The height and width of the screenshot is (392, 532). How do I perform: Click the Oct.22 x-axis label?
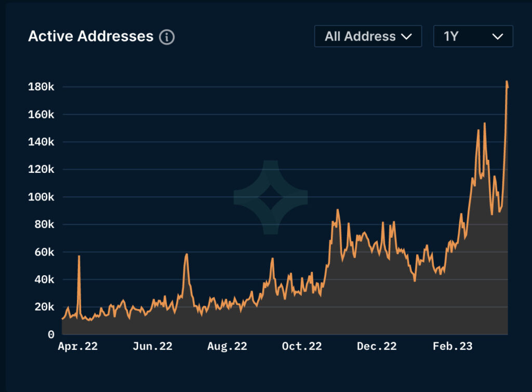tap(302, 347)
